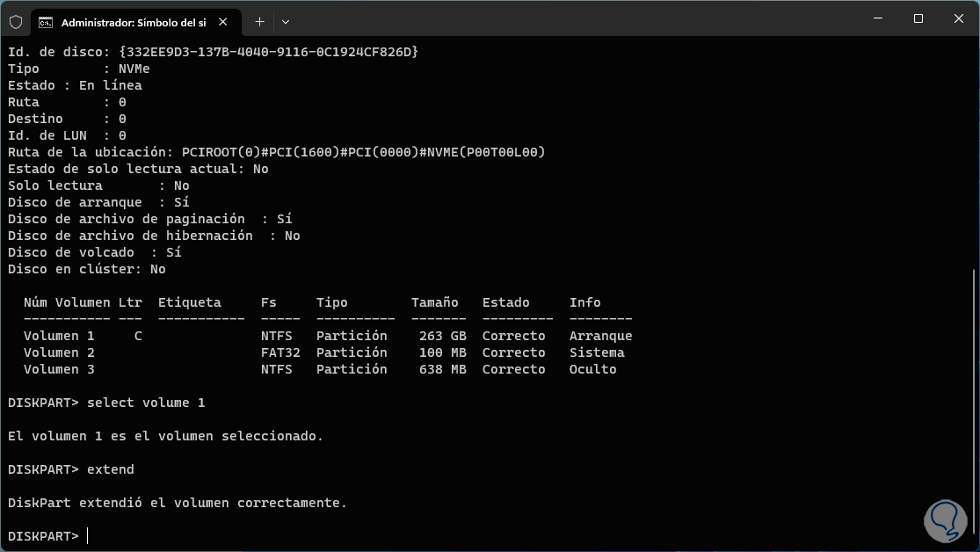980x552 pixels.
Task: Click the Tamaño column header
Action: [x=434, y=302]
